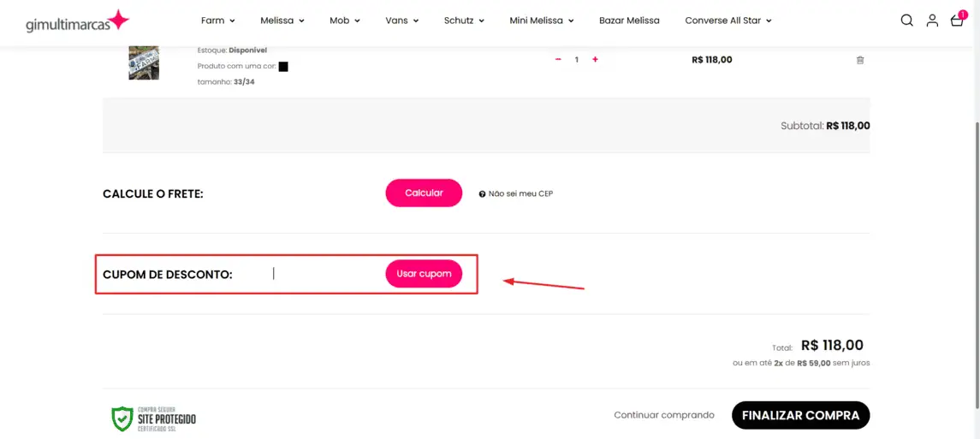Expand the Farm menu
The image size is (980, 439).
coord(218,20)
